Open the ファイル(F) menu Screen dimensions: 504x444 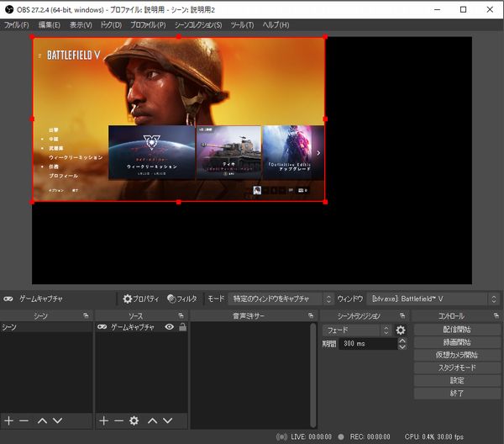[17, 24]
